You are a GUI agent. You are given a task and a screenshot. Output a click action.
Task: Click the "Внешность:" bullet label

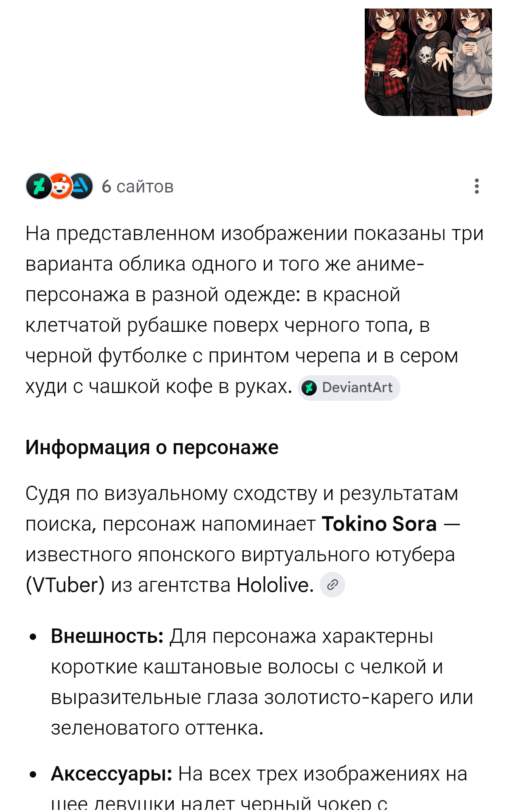[x=107, y=636]
